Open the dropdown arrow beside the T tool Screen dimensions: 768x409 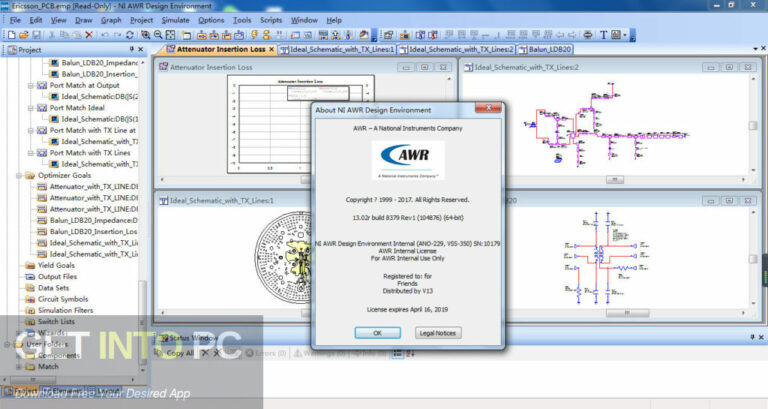tap(625, 35)
